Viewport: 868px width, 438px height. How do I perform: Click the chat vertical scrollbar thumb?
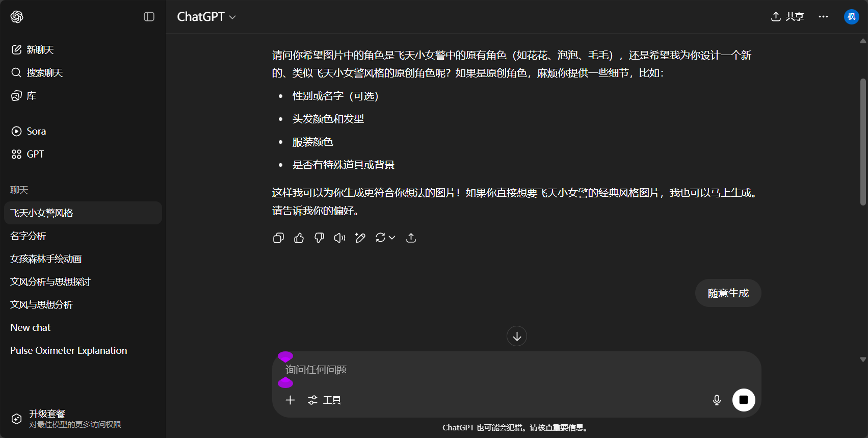pyautogui.click(x=863, y=142)
